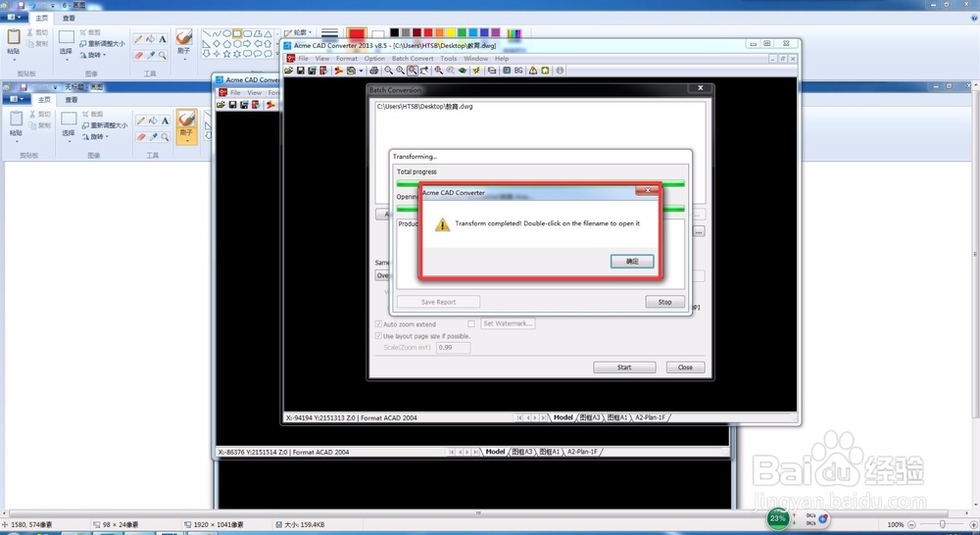Image resolution: width=980 pixels, height=535 pixels.
Task: Click the Save icon in the back Acme window
Action: pos(232,105)
